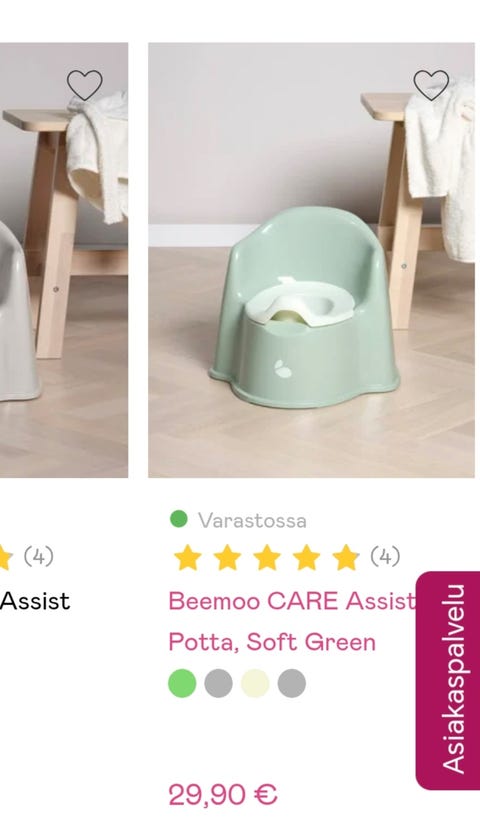Click the partial yellow star on the left product
The height and width of the screenshot is (837, 480).
pyautogui.click(x=6, y=557)
